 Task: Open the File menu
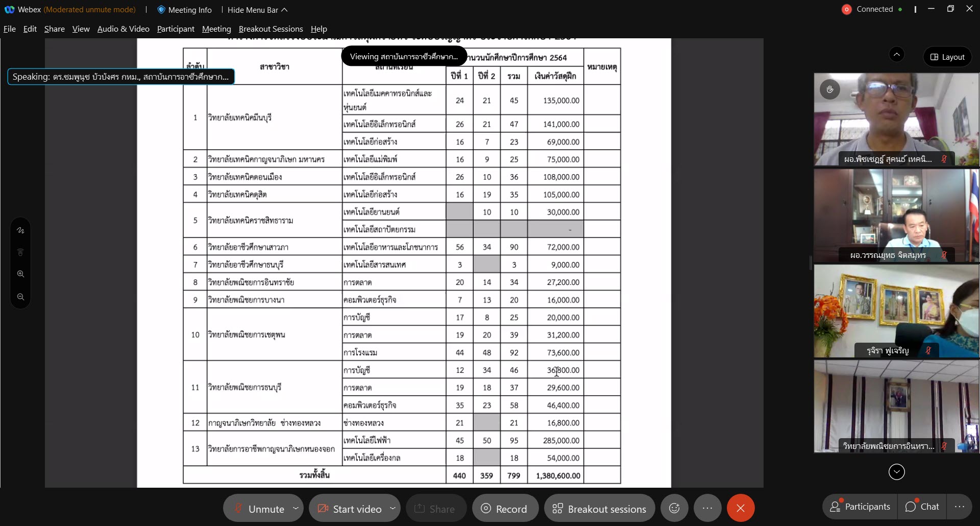[x=10, y=29]
